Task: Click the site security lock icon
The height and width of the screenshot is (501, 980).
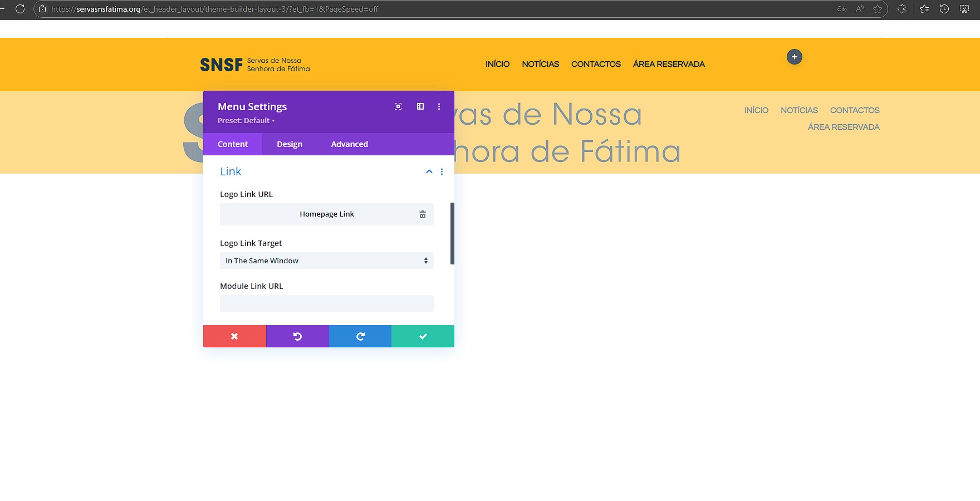Action: tap(42, 9)
